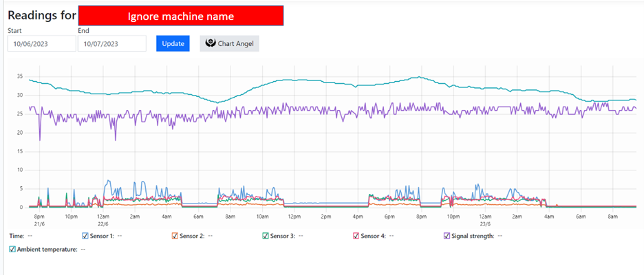The width and height of the screenshot is (644, 275).
Task: Uncheck the Sensor 2 checkbox
Action: 175,236
